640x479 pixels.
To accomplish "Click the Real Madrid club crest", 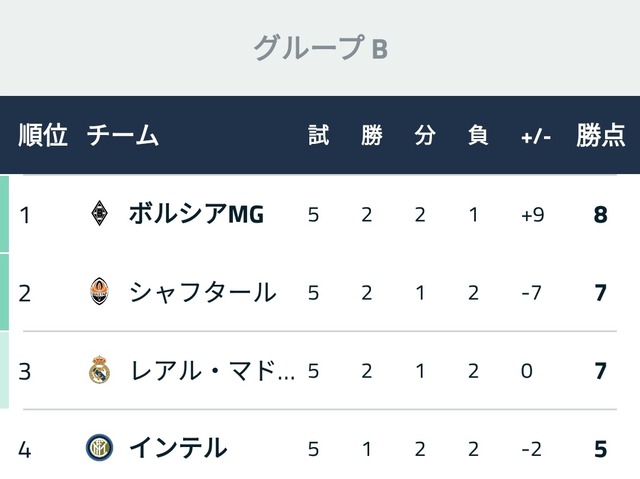I will tap(98, 370).
